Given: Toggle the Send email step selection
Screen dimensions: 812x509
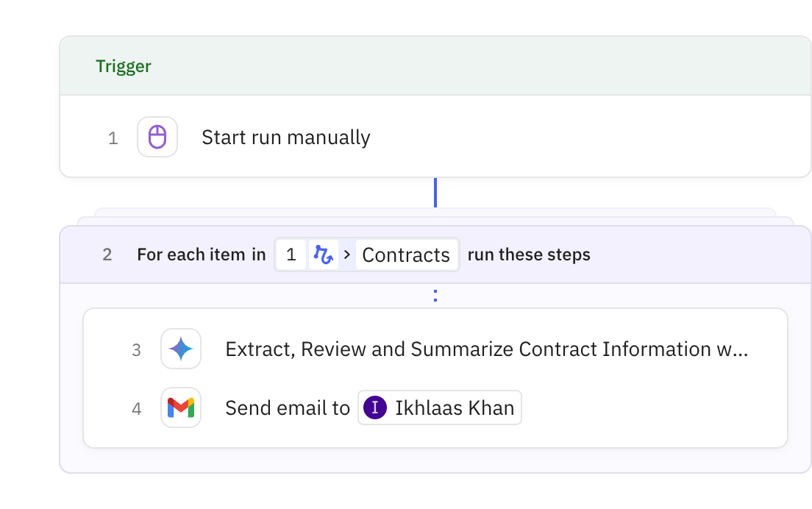Looking at the screenshot, I should (288, 407).
